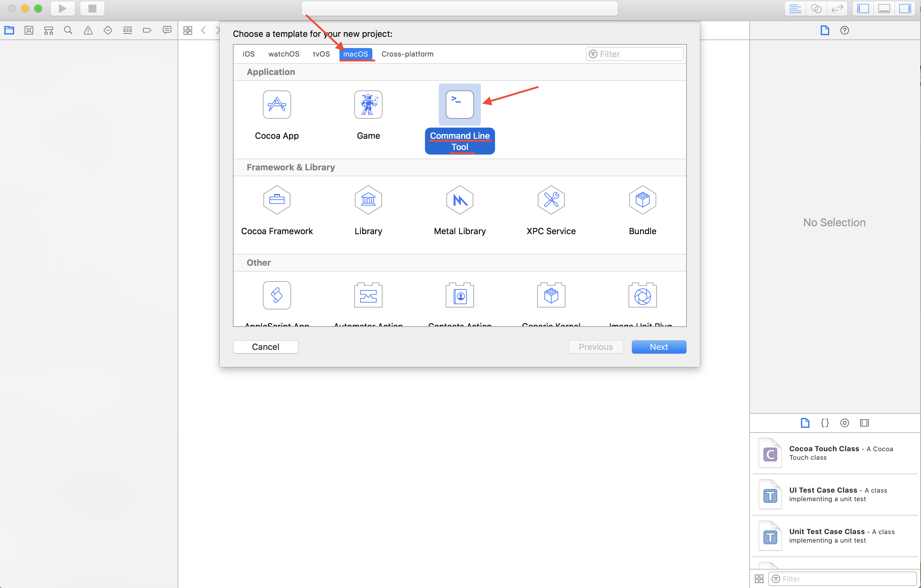This screenshot has height=588, width=921.
Task: Open the Test navigator
Action: (x=108, y=30)
